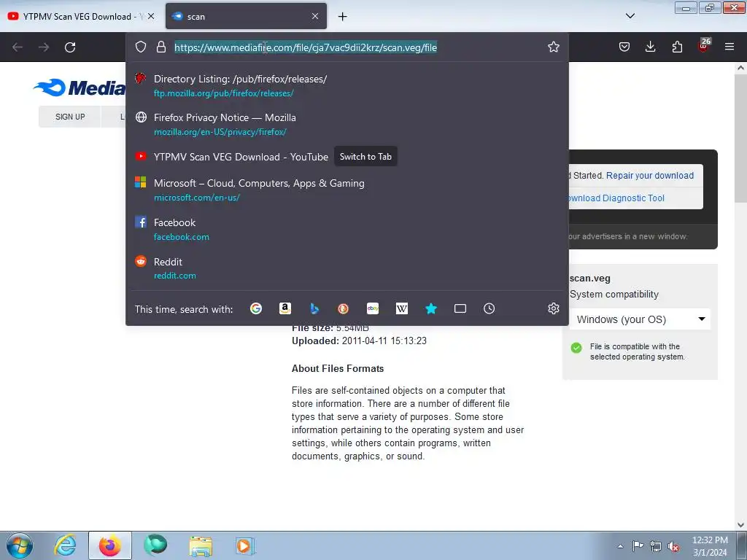This screenshot has width=747, height=560.
Task: Open Directory Listing firefox releases suggestion
Action: 347,86
